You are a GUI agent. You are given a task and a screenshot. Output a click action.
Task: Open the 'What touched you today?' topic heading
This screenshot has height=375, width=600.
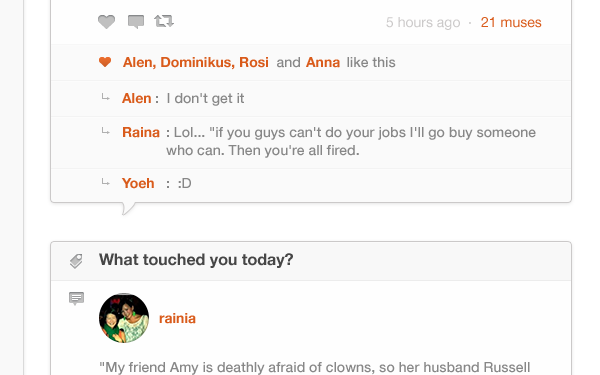tap(196, 260)
